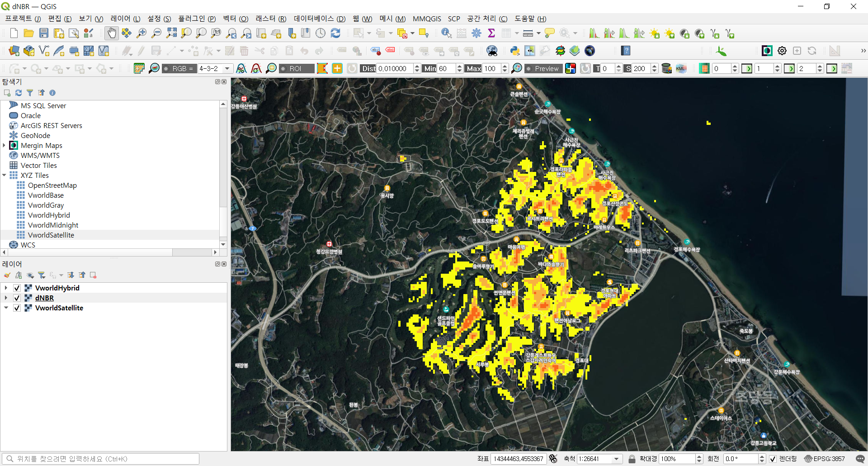Open the Identify Features tool
868x466 pixels.
click(x=446, y=33)
